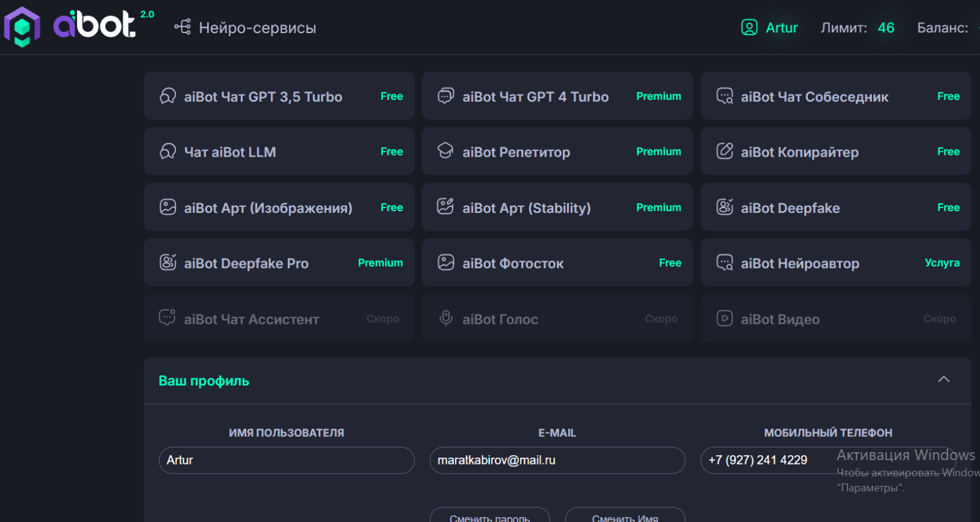
Task: Click the ИМЯ ПОЛЬЗОВАТЕЛЯ field label
Action: click(287, 433)
